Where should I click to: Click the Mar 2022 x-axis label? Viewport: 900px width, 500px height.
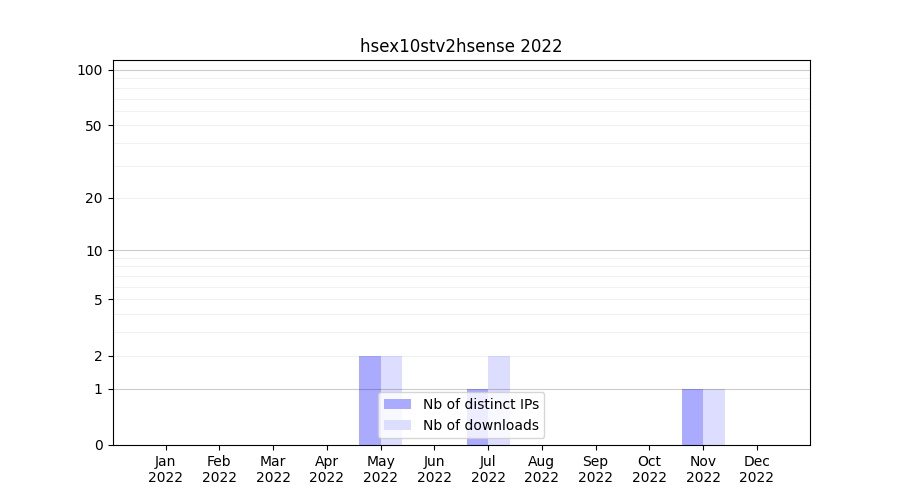pyautogui.click(x=273, y=469)
